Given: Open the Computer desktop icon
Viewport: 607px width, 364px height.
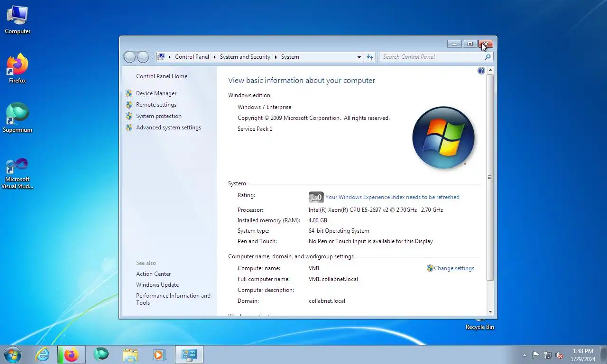Looking at the screenshot, I should pos(18,20).
